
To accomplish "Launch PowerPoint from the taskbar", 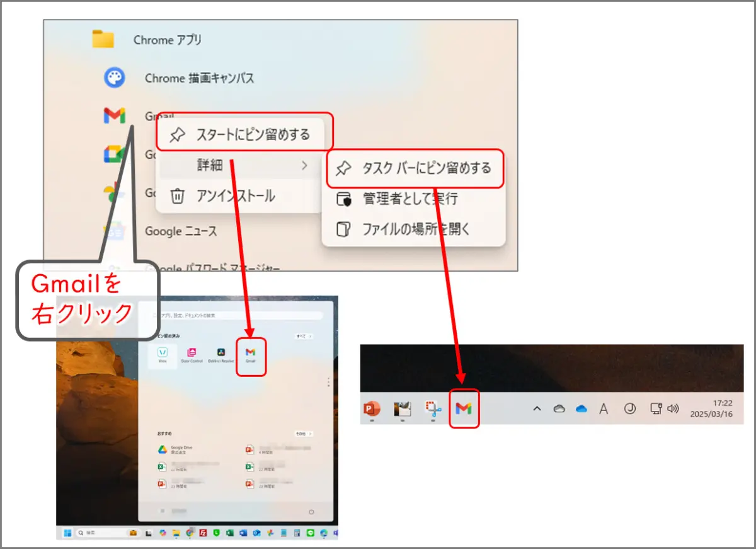I will [x=372, y=408].
